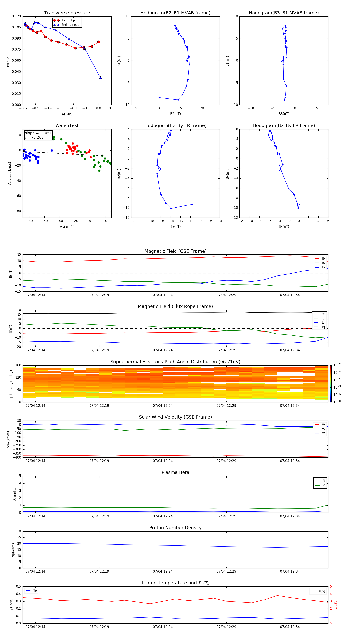Select the Bz entry in GSE legend
Viewport: 351px width, 644px height.
tap(320, 267)
